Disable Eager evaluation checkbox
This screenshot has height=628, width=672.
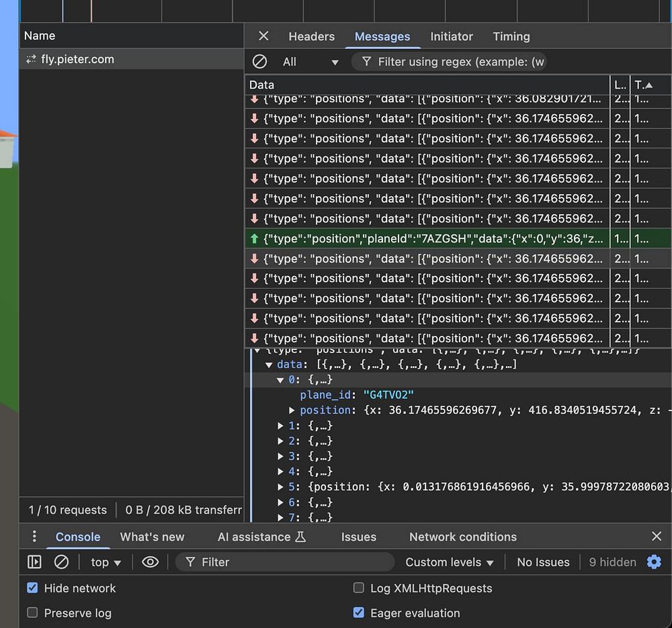[x=359, y=613]
